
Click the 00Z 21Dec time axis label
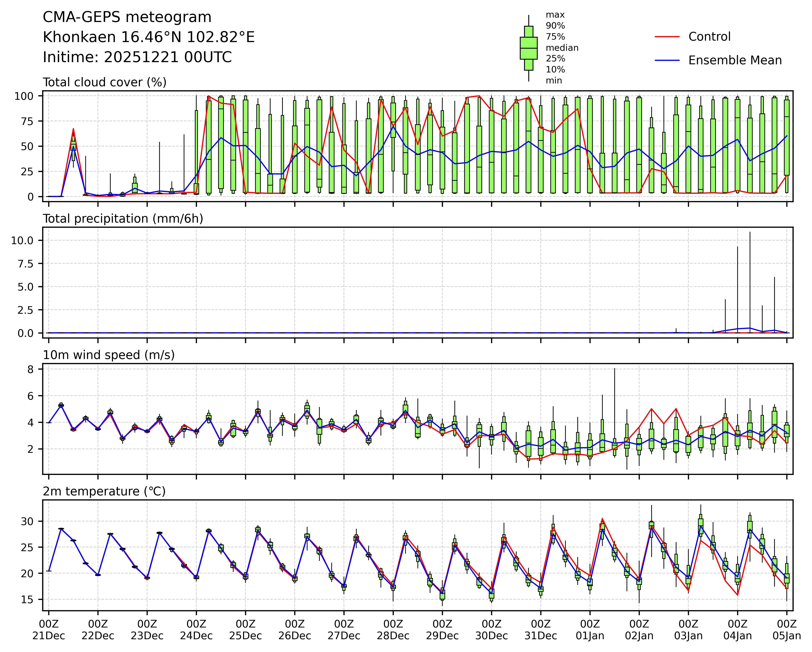tap(48, 630)
